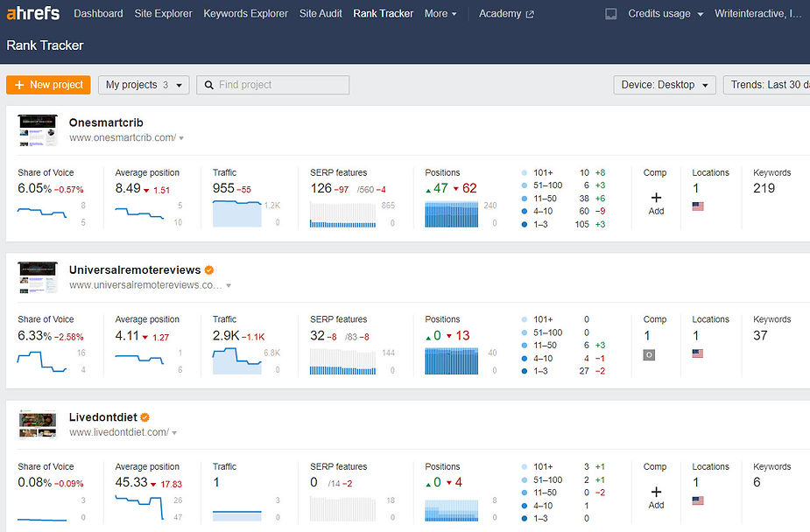Screen dimensions: 810x532
Task: Click the Universalremotereviews US flag location icon
Action: coord(698,353)
